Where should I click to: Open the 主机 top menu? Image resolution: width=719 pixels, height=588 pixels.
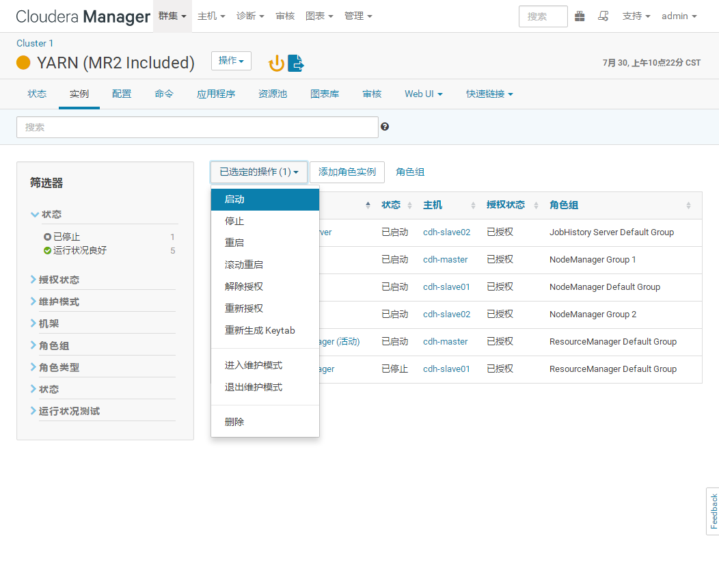(211, 16)
